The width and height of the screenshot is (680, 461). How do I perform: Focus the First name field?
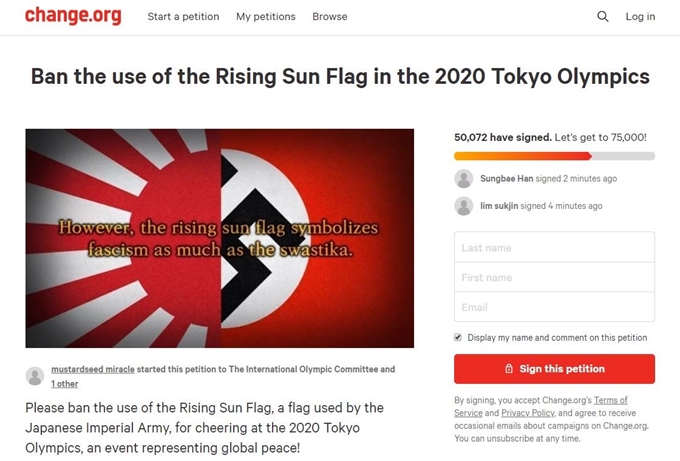point(554,277)
